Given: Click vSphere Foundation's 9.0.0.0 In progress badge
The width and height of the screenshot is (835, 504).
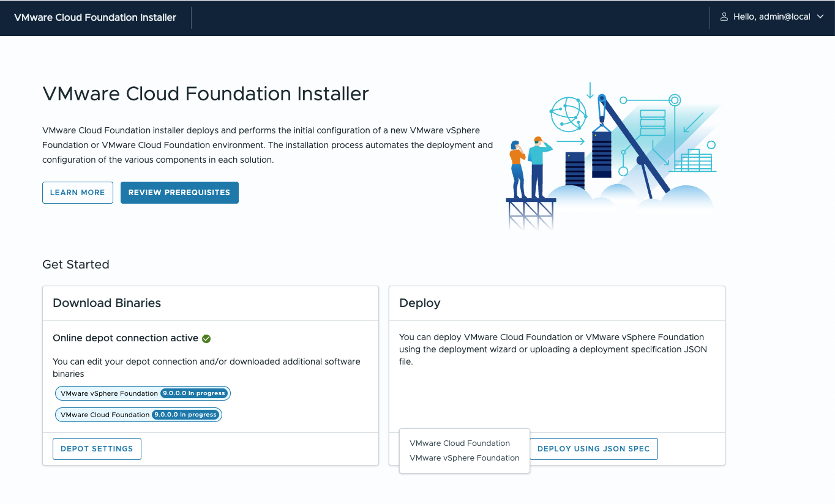Looking at the screenshot, I should click(194, 393).
